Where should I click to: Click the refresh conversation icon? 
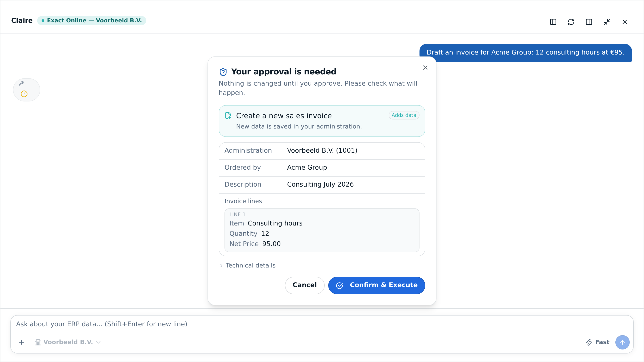pyautogui.click(x=571, y=22)
